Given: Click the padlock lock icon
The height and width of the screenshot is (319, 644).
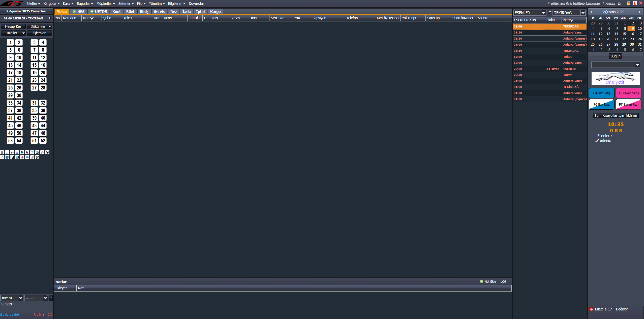Looking at the screenshot, I should click(629, 3).
